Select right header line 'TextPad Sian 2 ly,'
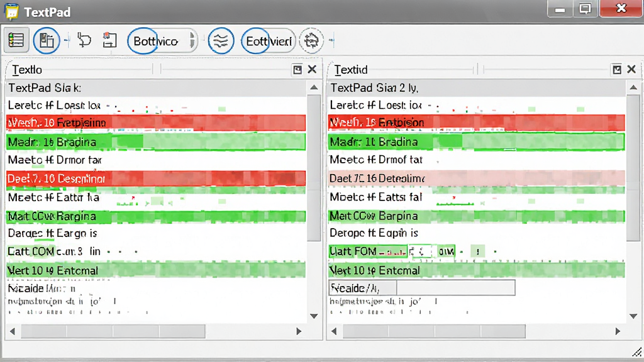The height and width of the screenshot is (362, 644). pos(477,88)
